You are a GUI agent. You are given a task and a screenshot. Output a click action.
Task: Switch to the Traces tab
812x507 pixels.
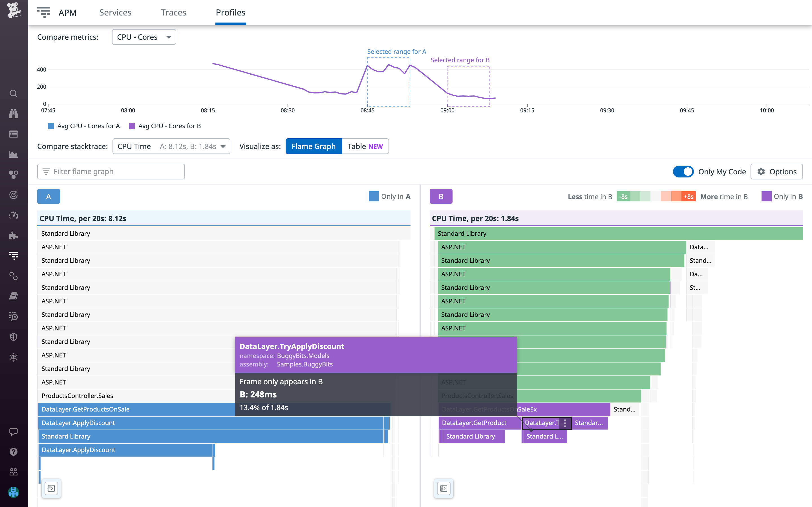click(x=173, y=12)
